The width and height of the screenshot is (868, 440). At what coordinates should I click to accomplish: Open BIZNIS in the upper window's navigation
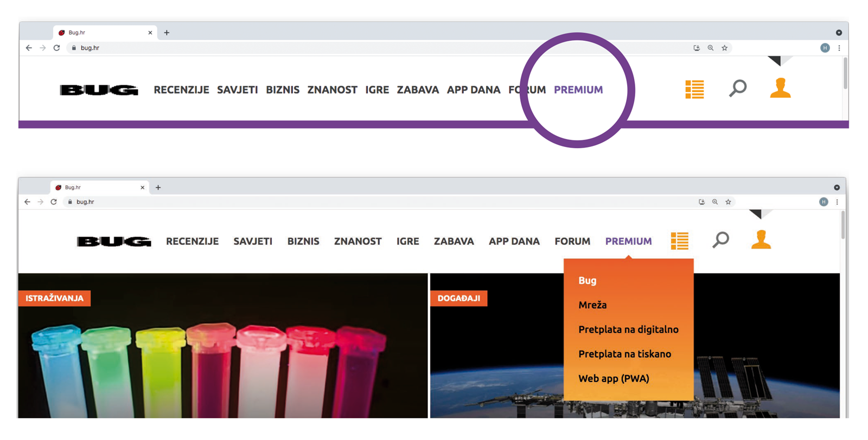point(283,90)
